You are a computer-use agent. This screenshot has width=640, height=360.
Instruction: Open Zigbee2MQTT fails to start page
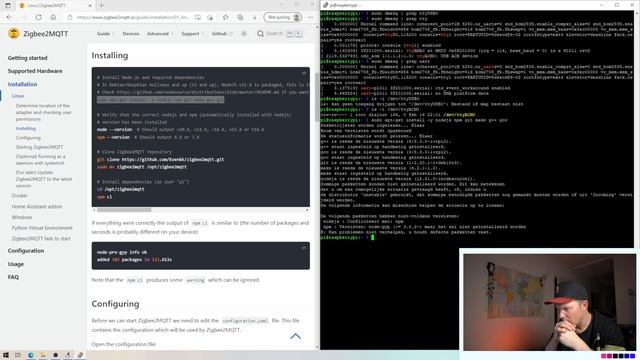pyautogui.click(x=41, y=238)
